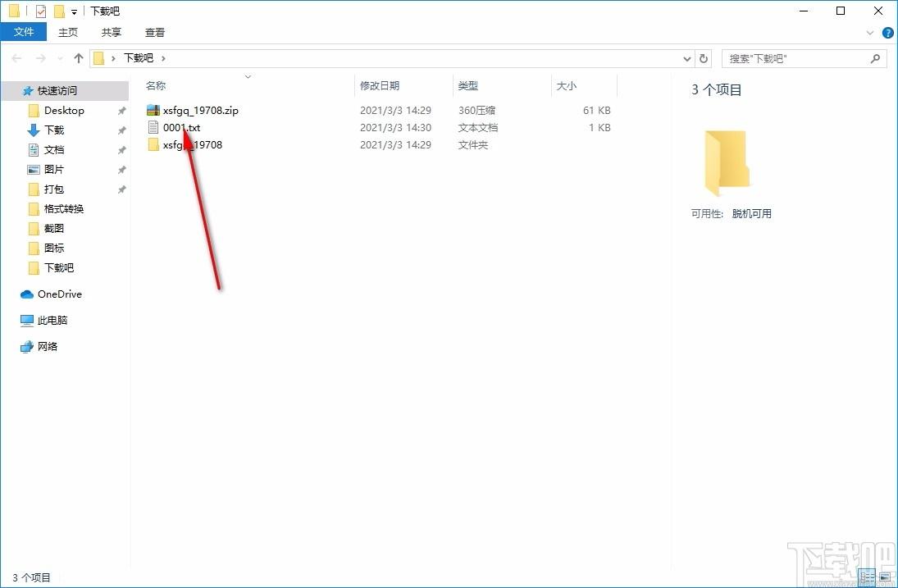Go up one level with up arrow
898x588 pixels.
(x=79, y=58)
